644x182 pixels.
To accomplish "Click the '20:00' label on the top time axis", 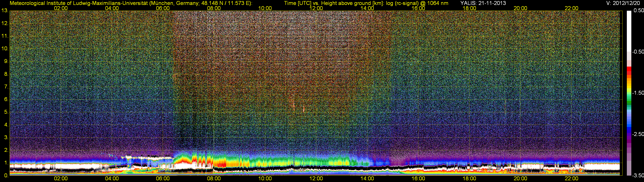I will pos(521,8).
